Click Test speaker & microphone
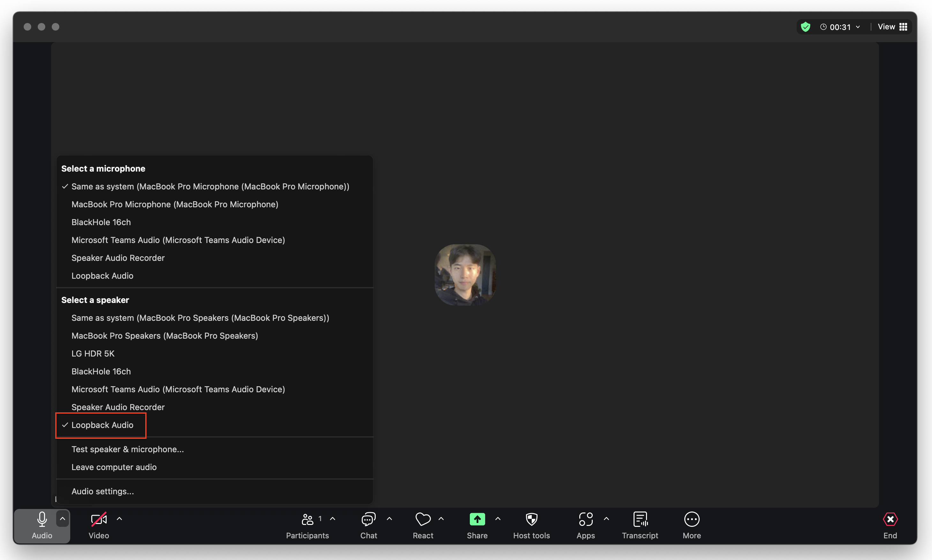 click(127, 449)
